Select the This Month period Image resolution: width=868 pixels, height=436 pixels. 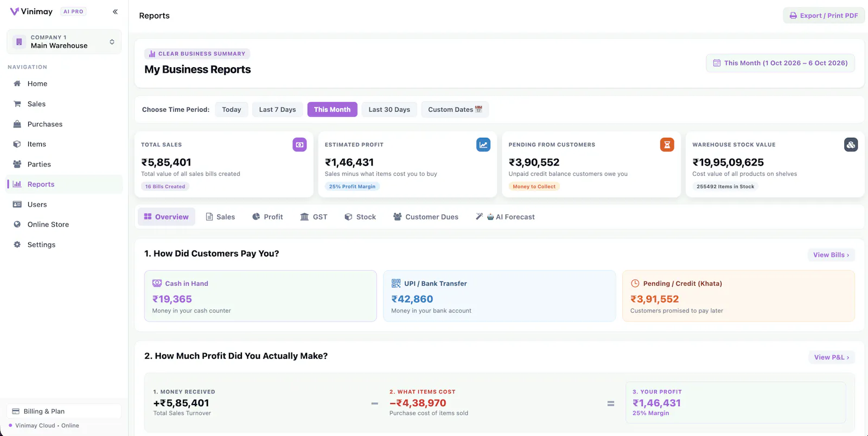pyautogui.click(x=332, y=110)
